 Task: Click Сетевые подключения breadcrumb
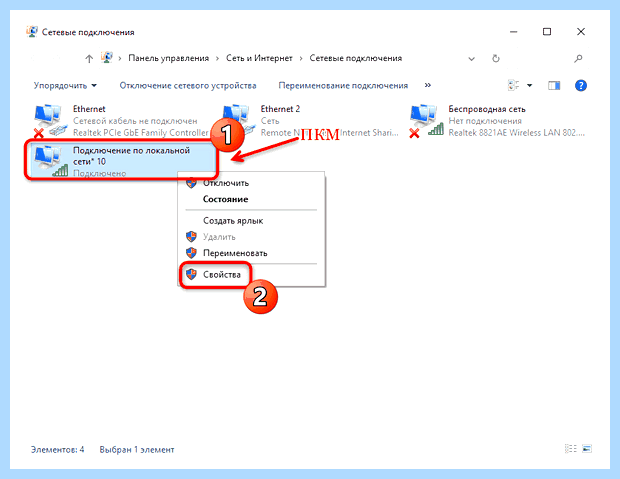tap(355, 58)
